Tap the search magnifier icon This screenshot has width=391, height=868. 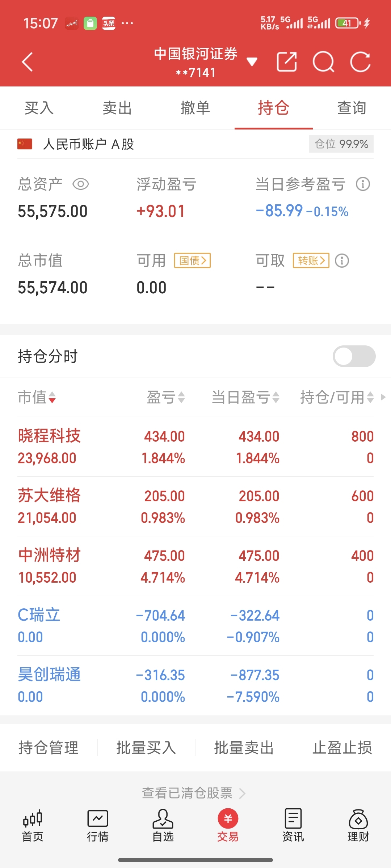point(323,62)
